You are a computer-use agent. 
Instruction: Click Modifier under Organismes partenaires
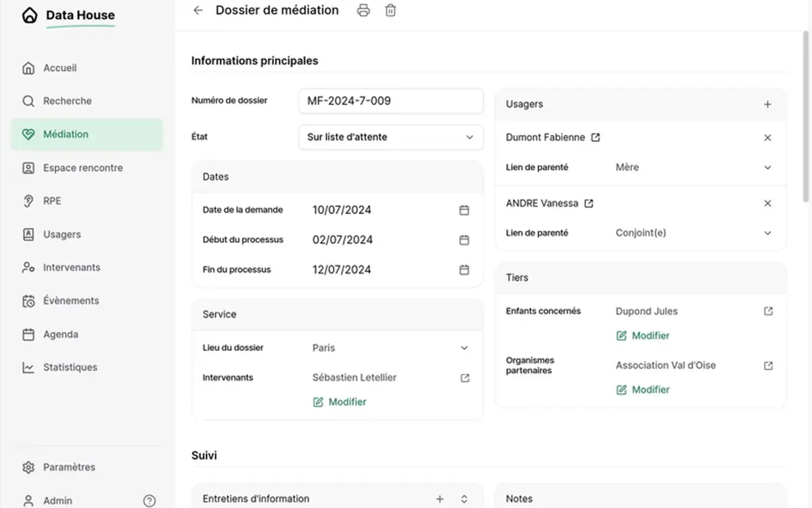tap(643, 390)
